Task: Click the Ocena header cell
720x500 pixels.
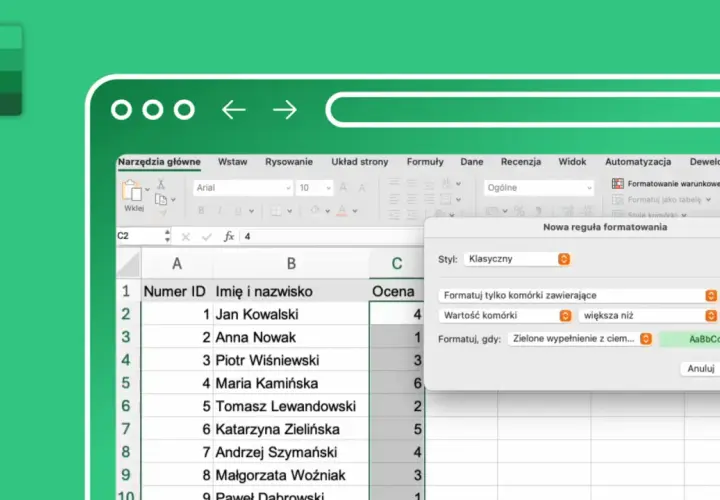Action: pyautogui.click(x=397, y=291)
